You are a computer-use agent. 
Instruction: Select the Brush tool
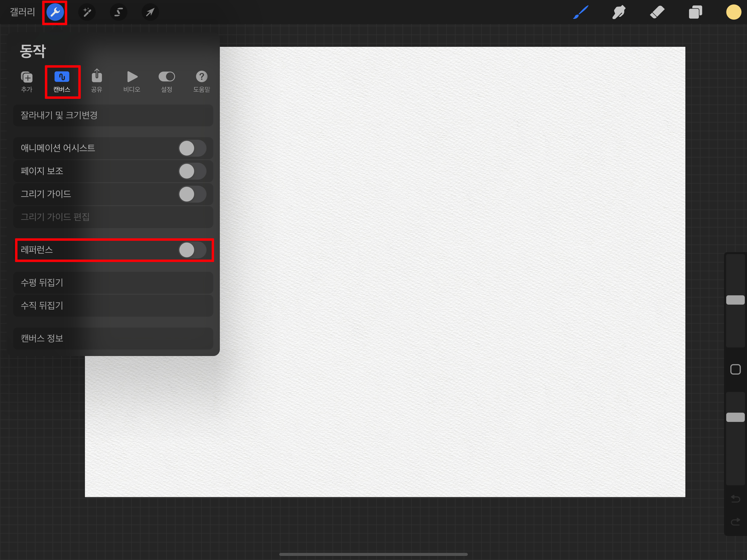tap(580, 13)
